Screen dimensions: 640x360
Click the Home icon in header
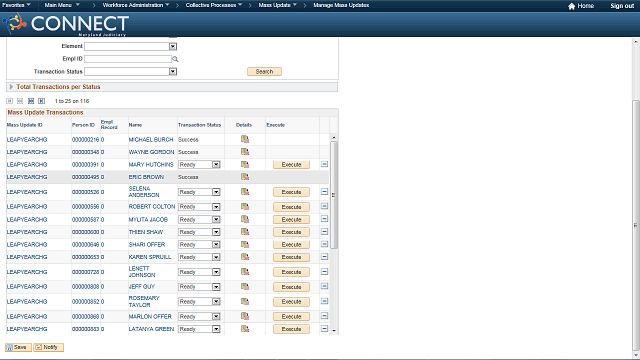tap(571, 6)
